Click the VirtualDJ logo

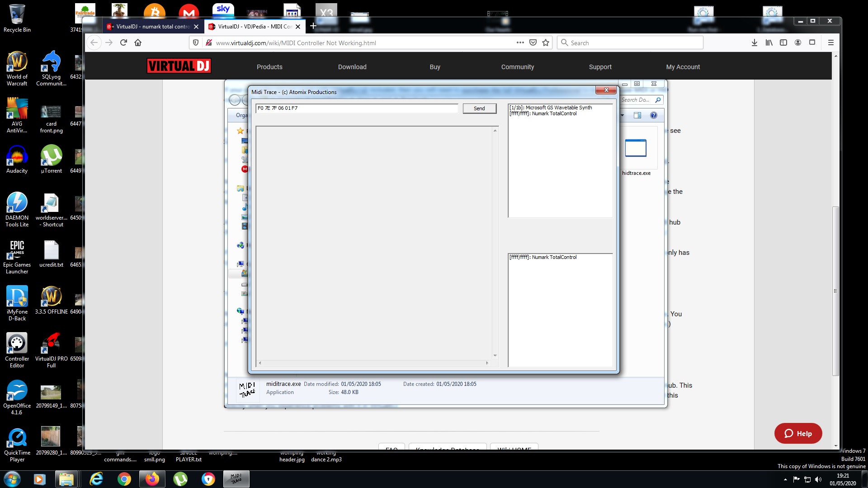pyautogui.click(x=179, y=66)
